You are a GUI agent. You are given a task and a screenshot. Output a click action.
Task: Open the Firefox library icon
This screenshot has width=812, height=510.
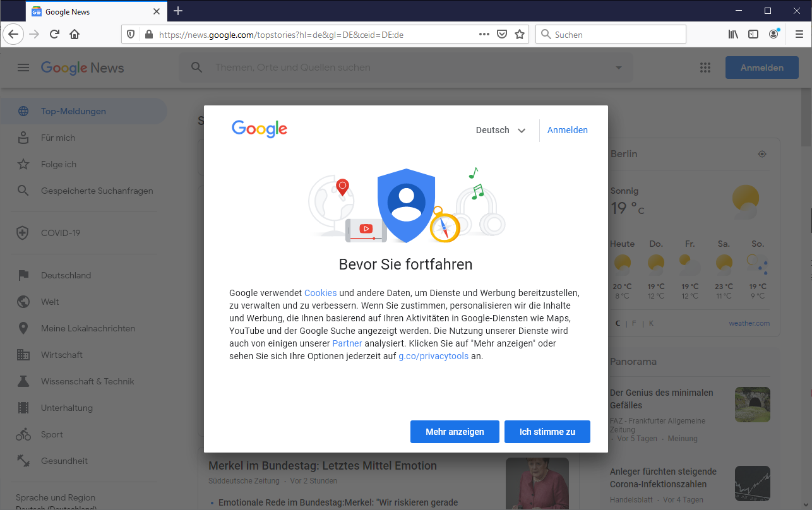click(x=733, y=34)
